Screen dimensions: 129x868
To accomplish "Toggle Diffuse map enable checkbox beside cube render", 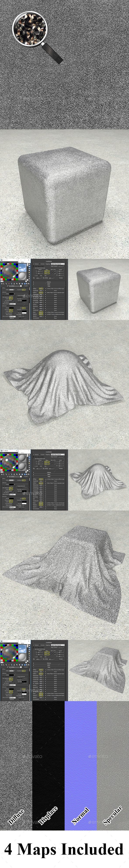I will pos(45,288).
